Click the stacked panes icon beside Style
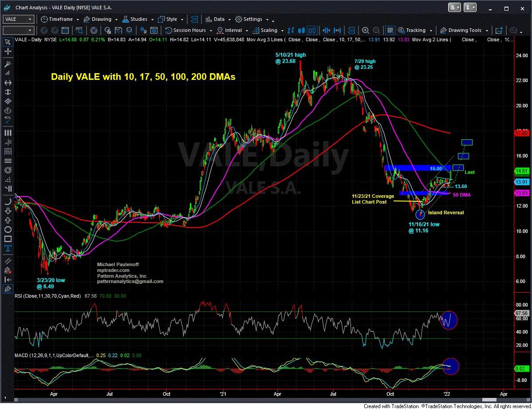 194,20
